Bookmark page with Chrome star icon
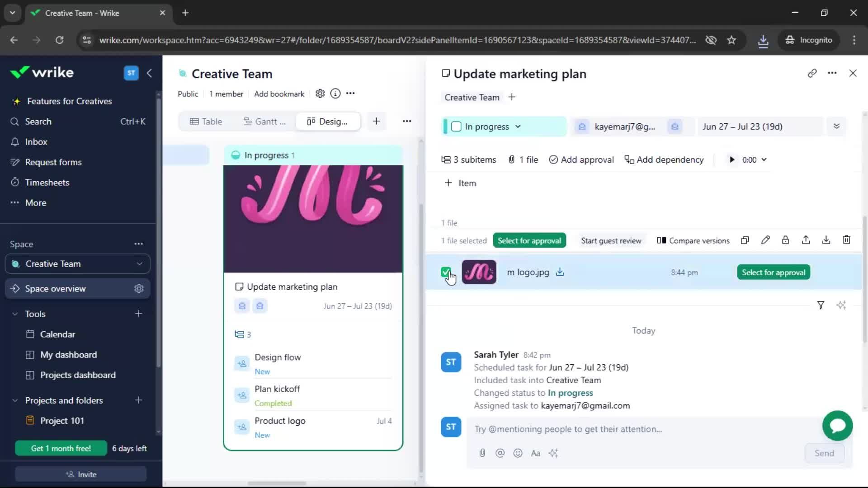 pyautogui.click(x=731, y=40)
